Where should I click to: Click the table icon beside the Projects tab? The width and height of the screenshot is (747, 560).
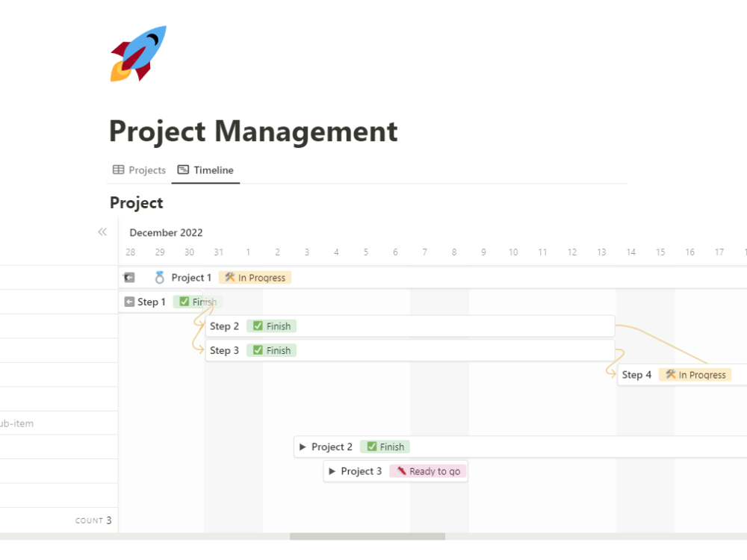(x=118, y=169)
